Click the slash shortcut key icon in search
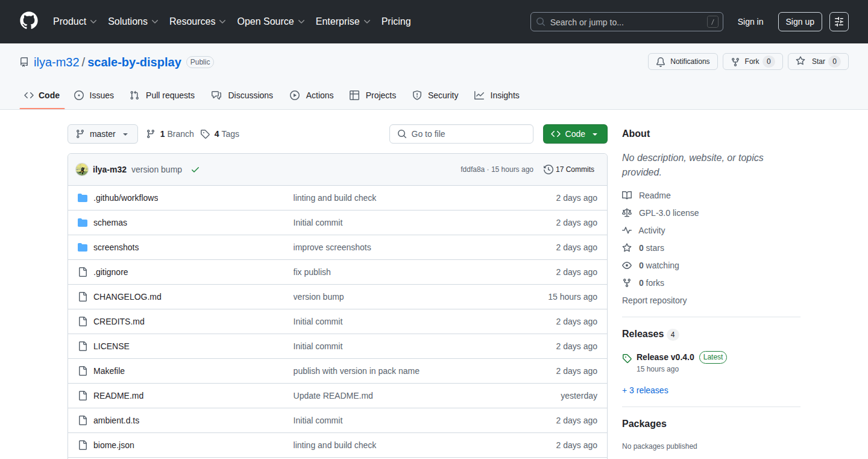868x459 pixels. [x=712, y=22]
